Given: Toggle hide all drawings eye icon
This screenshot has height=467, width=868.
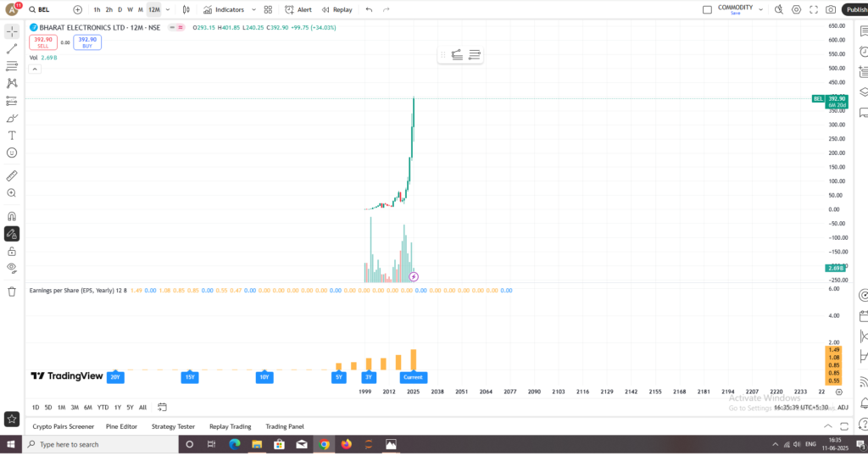Looking at the screenshot, I should [x=12, y=269].
